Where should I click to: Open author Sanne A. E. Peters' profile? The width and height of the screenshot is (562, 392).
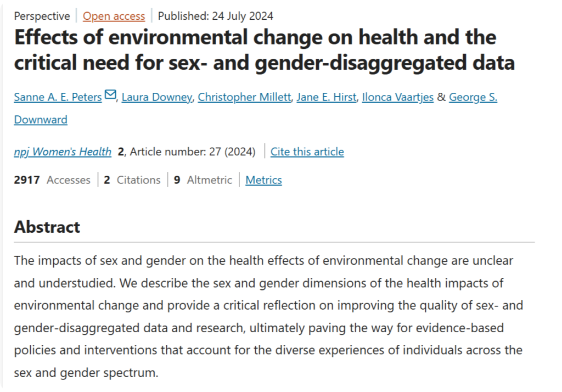coord(58,97)
